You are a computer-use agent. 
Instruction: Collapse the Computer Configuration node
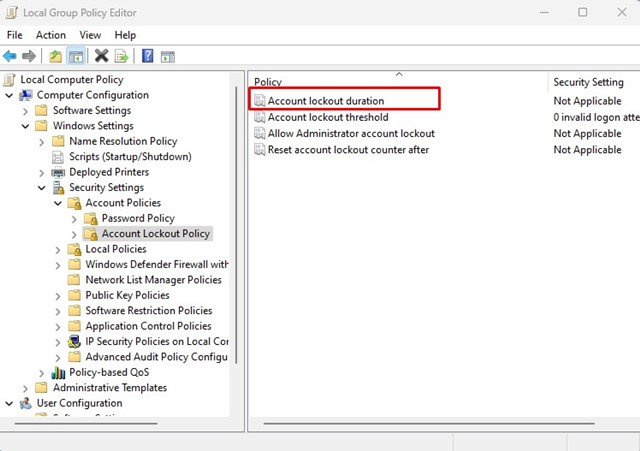click(x=9, y=95)
